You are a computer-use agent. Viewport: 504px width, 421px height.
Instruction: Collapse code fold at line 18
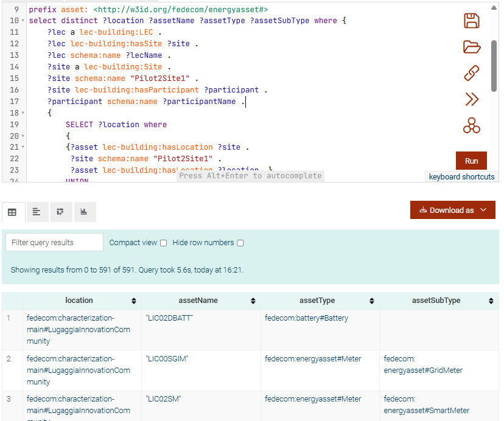coord(23,113)
